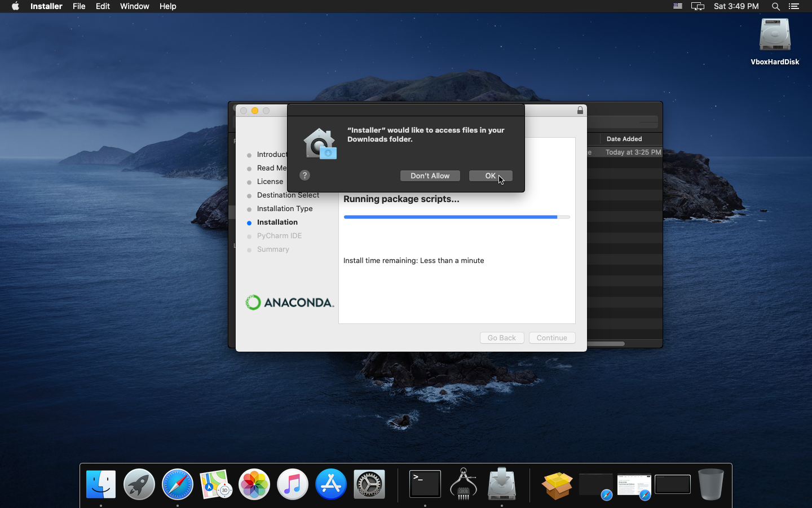This screenshot has height=508, width=812.
Task: Select the VboxHardDisk desktop drive icon
Action: 775,42
